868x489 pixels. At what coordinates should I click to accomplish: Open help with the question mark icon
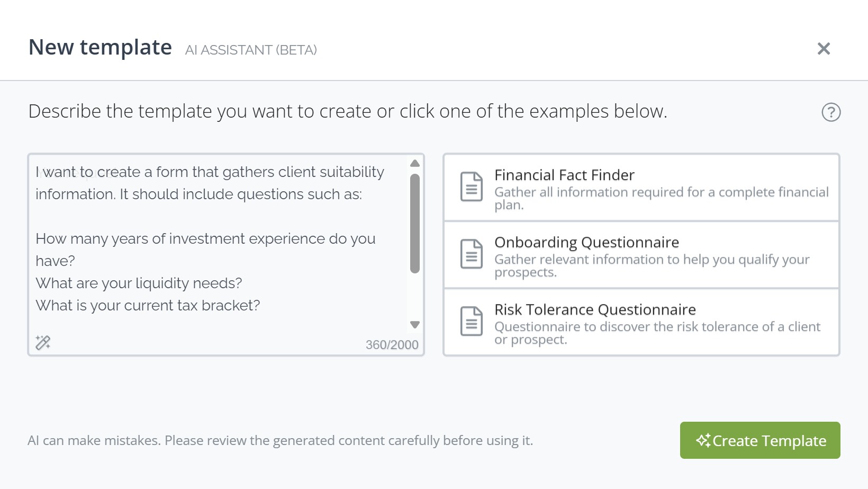tap(831, 112)
